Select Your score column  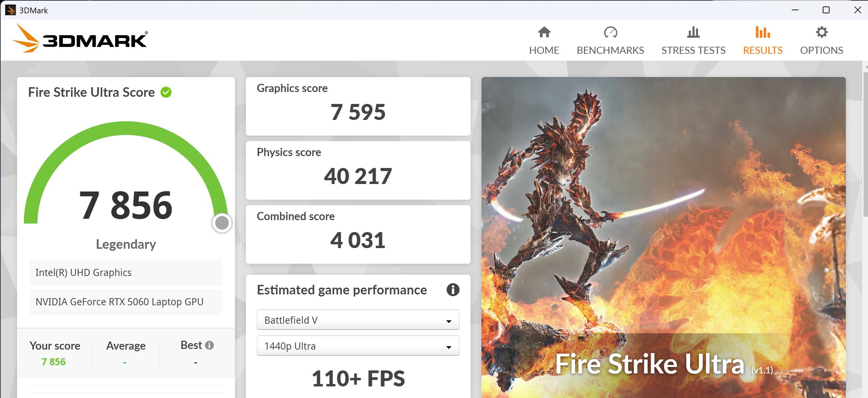[55, 346]
